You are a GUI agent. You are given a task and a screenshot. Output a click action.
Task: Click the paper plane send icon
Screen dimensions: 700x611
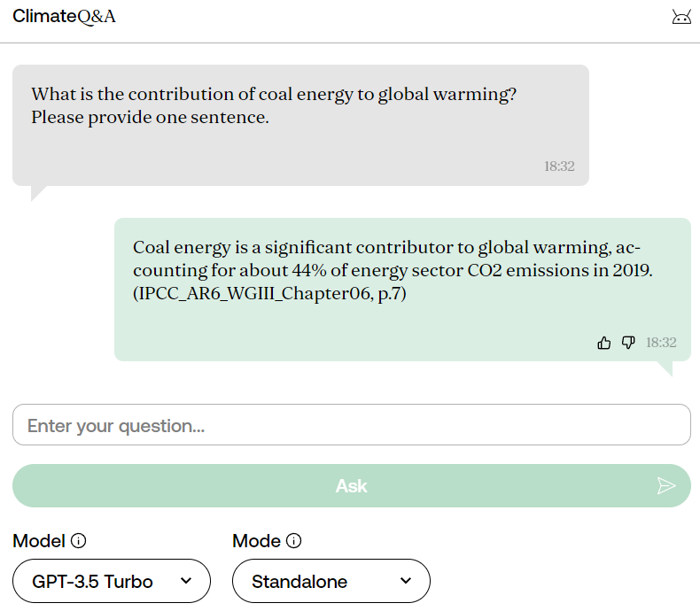[666, 485]
